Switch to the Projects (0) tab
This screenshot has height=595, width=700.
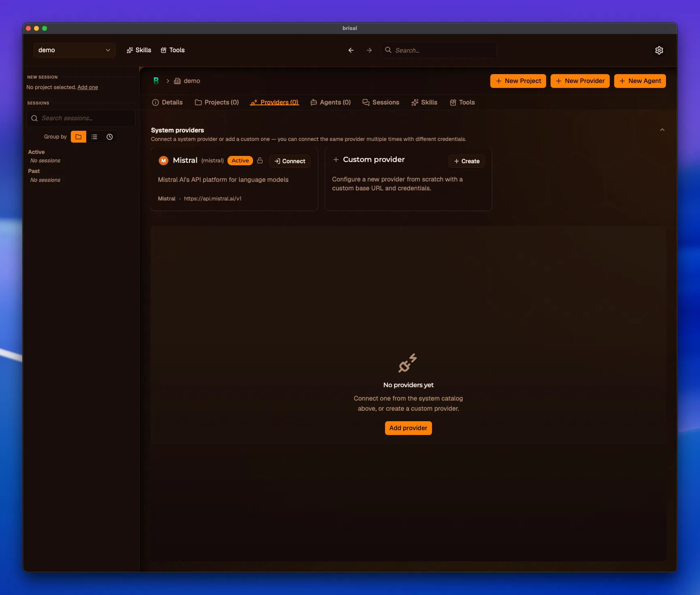[x=217, y=102]
